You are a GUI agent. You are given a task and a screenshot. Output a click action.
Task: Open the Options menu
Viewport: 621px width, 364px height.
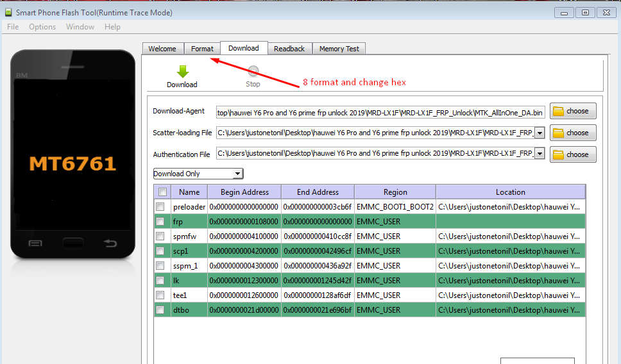click(42, 27)
